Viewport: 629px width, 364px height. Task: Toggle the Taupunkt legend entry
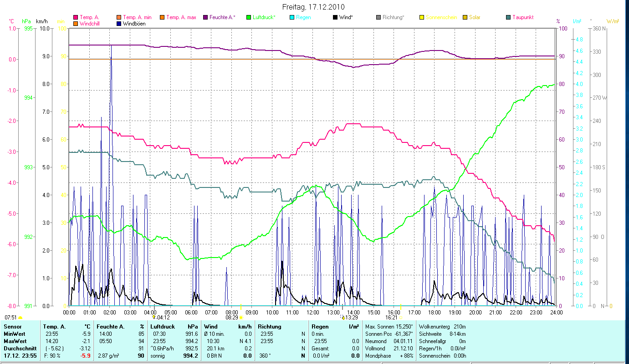522,17
